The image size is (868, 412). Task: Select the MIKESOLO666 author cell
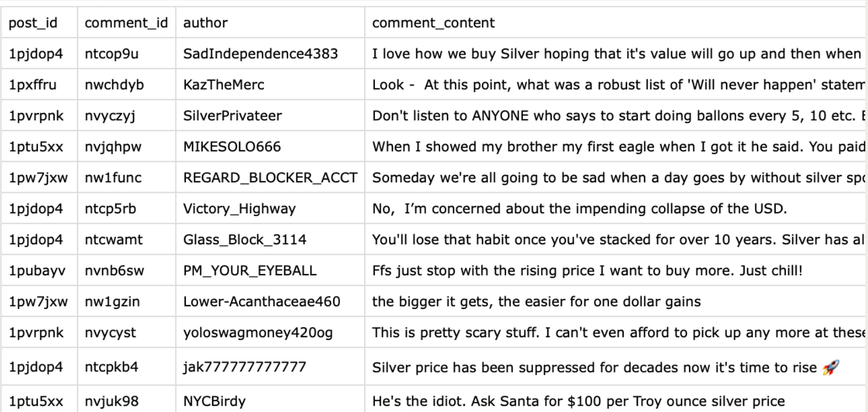(x=232, y=147)
